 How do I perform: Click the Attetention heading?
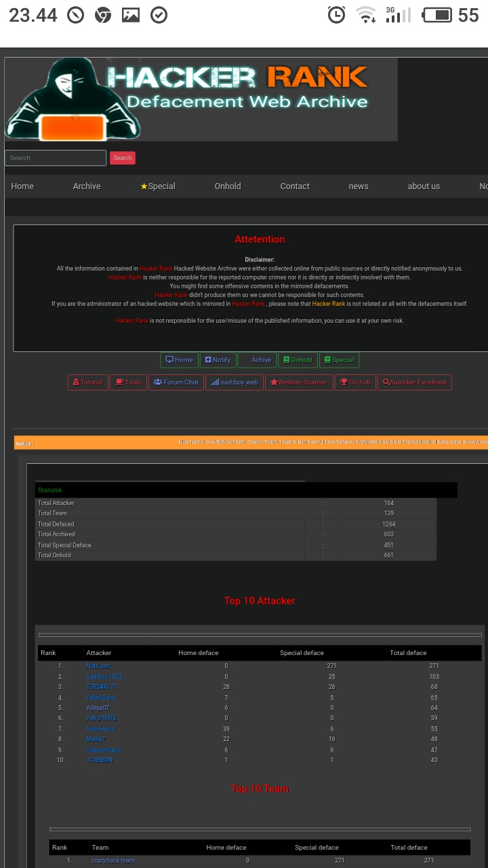point(260,239)
